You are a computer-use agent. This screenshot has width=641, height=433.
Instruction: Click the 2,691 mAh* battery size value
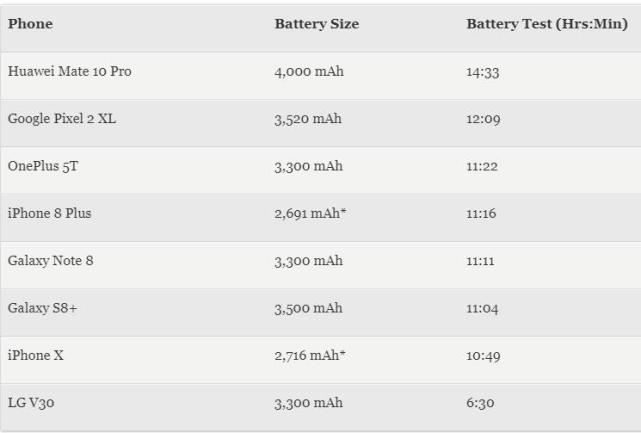(310, 213)
